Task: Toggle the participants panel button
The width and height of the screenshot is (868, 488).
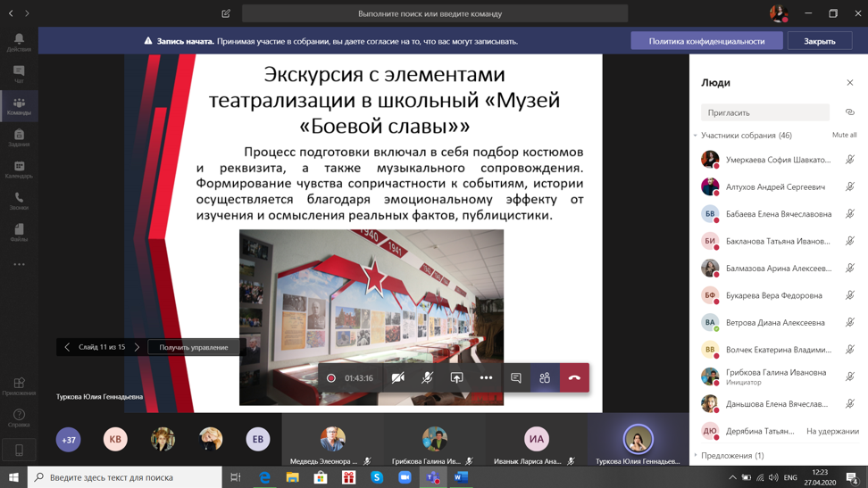Action: 545,378
